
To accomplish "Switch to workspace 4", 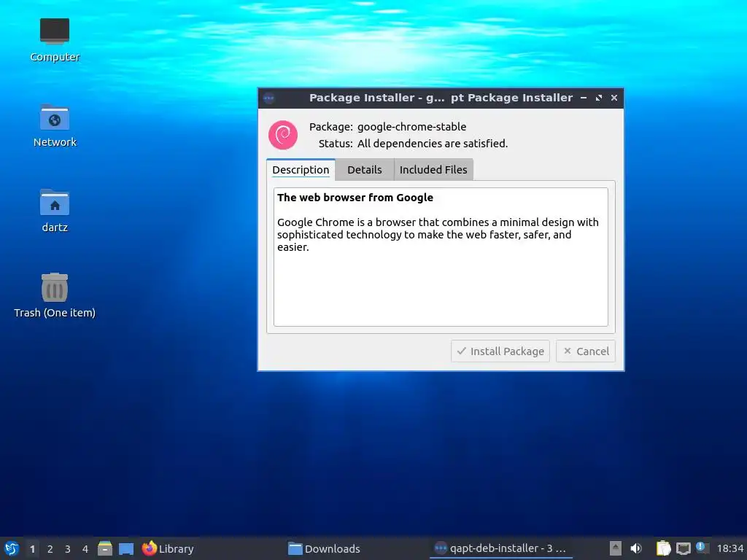I will tap(85, 548).
